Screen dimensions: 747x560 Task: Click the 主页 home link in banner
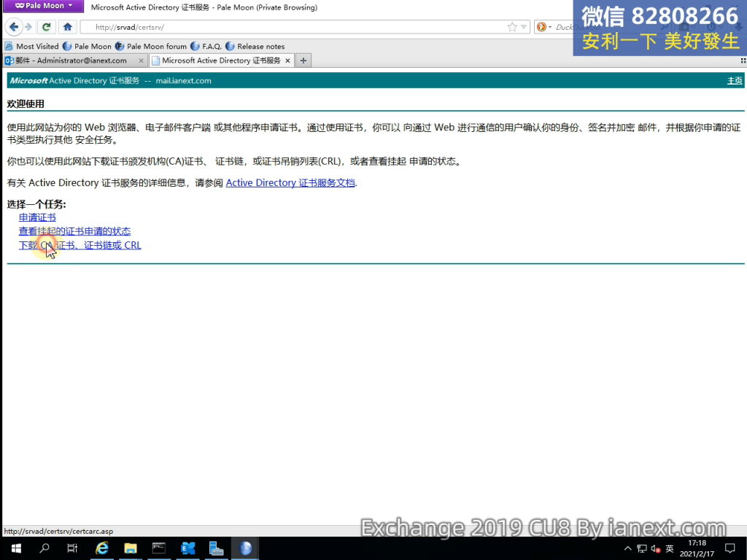pyautogui.click(x=734, y=81)
